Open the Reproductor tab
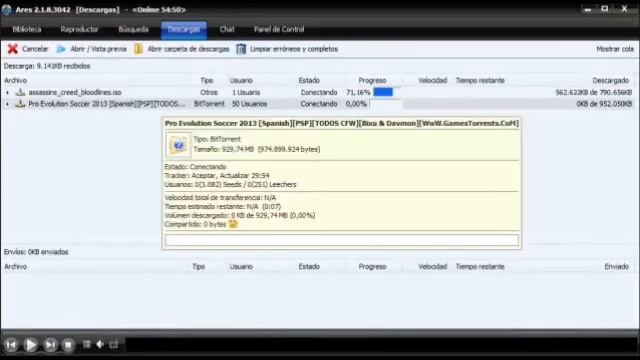 click(79, 29)
